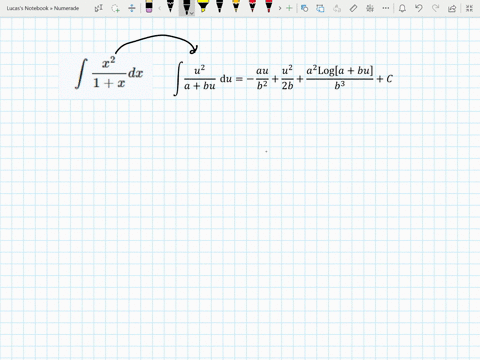This screenshot has height=360, width=480.
Task: Pick the yellow highlighter
Action: [203, 6]
